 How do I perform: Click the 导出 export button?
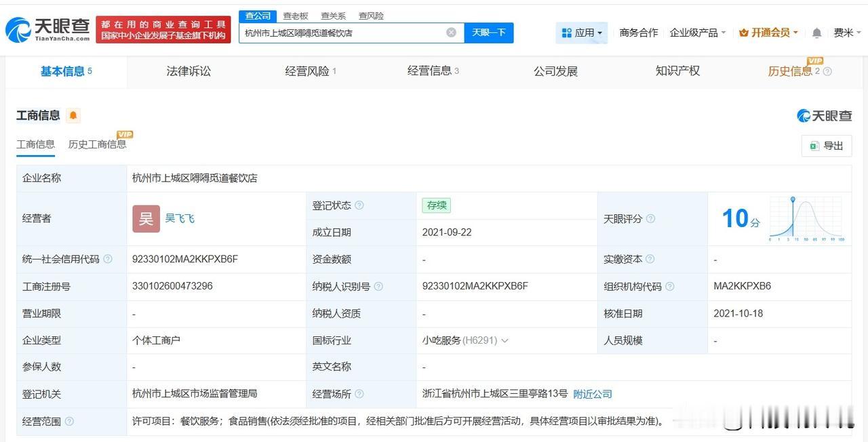pyautogui.click(x=827, y=146)
